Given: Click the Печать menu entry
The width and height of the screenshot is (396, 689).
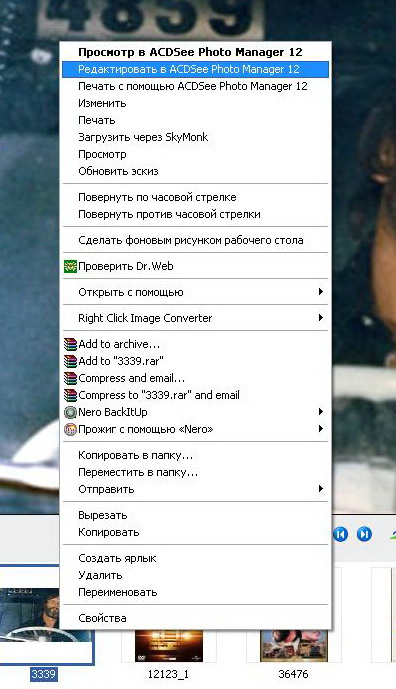Looking at the screenshot, I should [196, 120].
